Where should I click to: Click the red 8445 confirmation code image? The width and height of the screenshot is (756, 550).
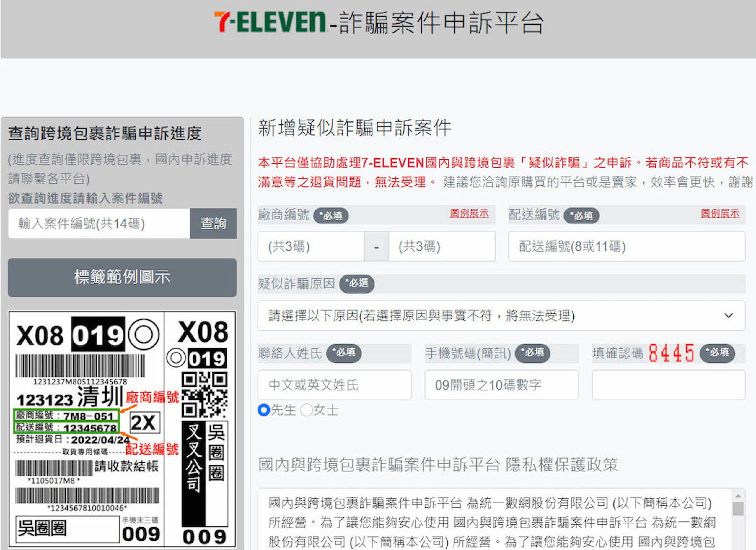click(x=671, y=353)
